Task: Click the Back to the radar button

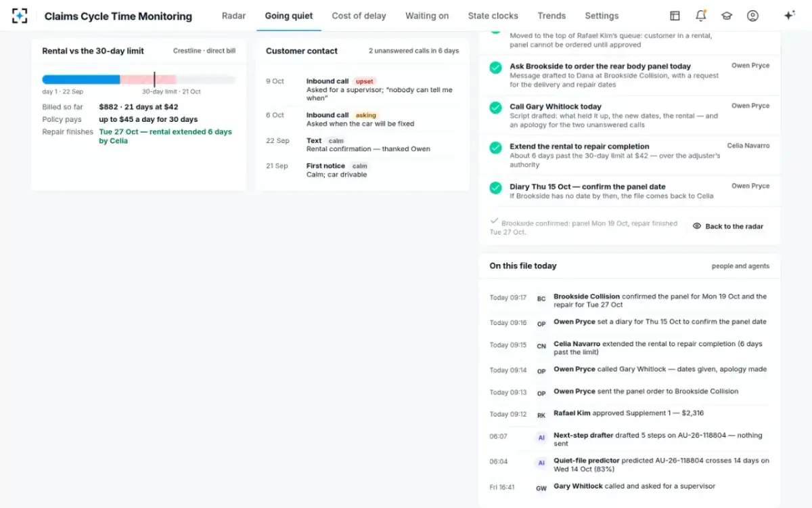Action: (728, 226)
